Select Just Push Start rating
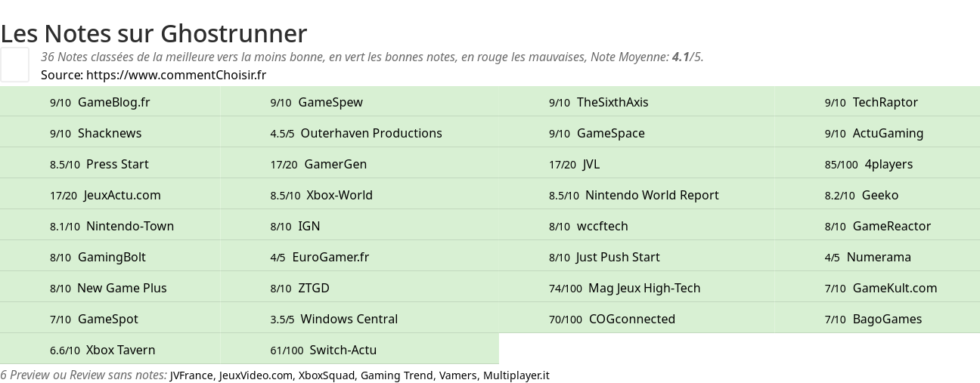This screenshot has height=383, width=980. coord(604,257)
